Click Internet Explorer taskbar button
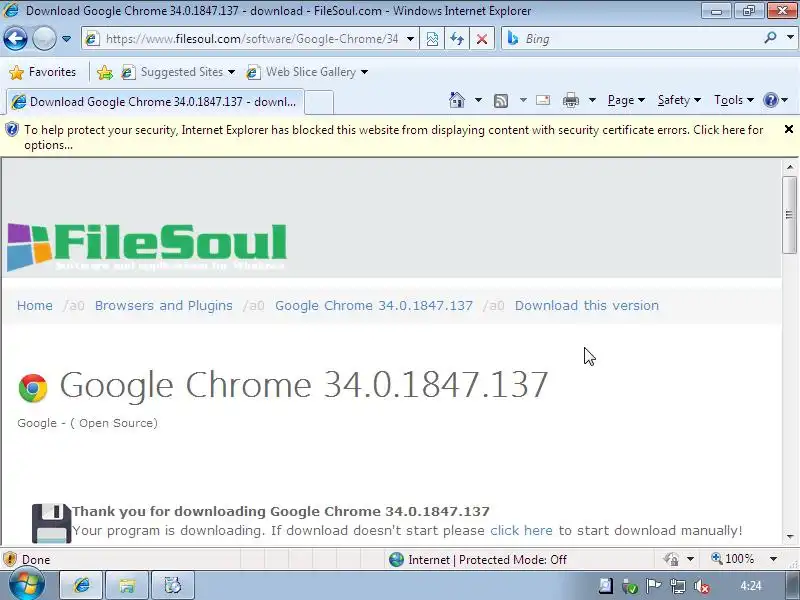Image resolution: width=800 pixels, height=600 pixels. coord(82,585)
